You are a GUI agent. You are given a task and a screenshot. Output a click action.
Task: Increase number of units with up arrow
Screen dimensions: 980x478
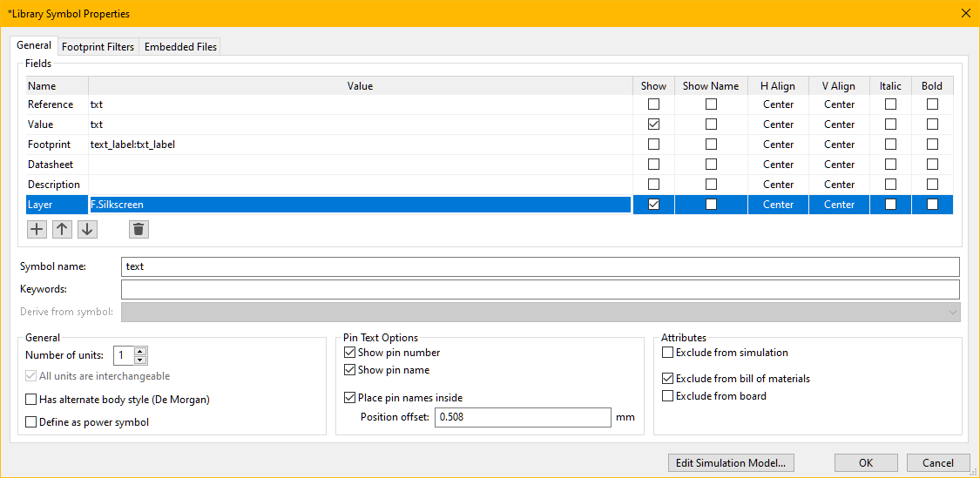point(141,351)
